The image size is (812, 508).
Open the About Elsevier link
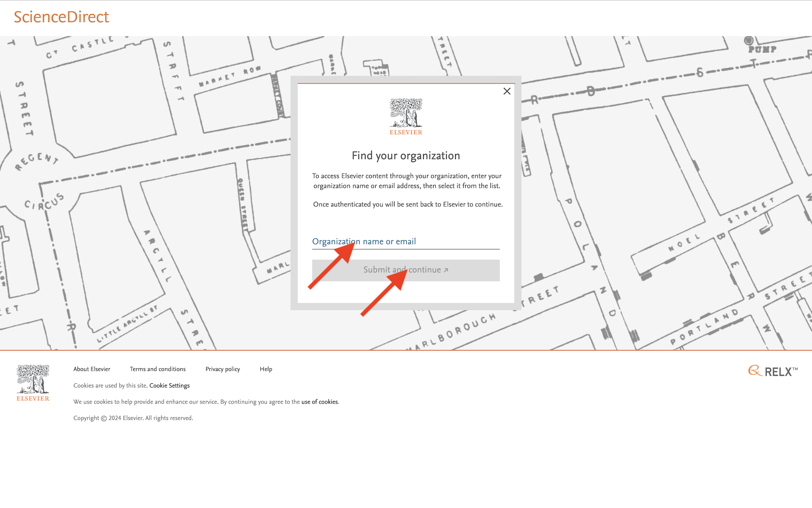click(x=92, y=369)
